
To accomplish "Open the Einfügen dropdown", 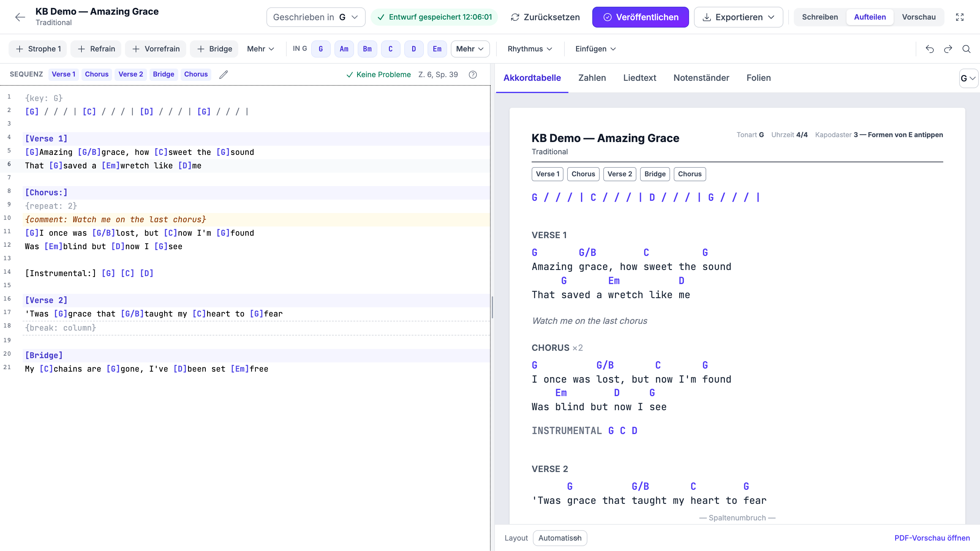I will (595, 49).
